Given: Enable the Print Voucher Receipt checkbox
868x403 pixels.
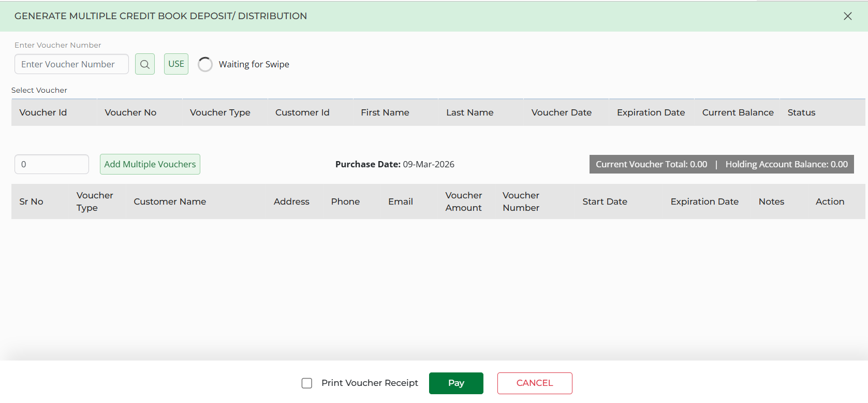Looking at the screenshot, I should [307, 383].
